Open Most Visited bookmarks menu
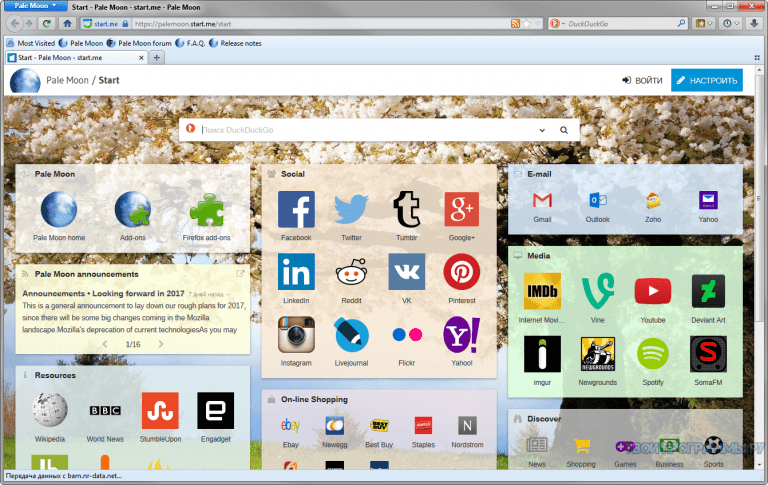The height and width of the screenshot is (485, 768). (x=30, y=43)
